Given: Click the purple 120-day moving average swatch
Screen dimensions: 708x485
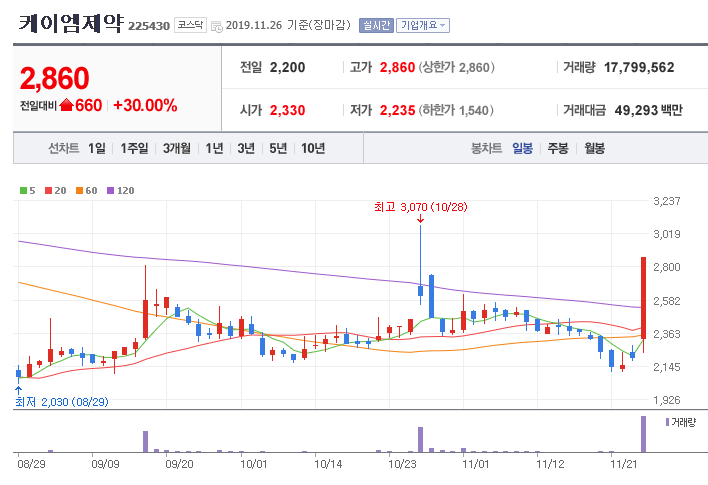Looking at the screenshot, I should pos(111,191).
